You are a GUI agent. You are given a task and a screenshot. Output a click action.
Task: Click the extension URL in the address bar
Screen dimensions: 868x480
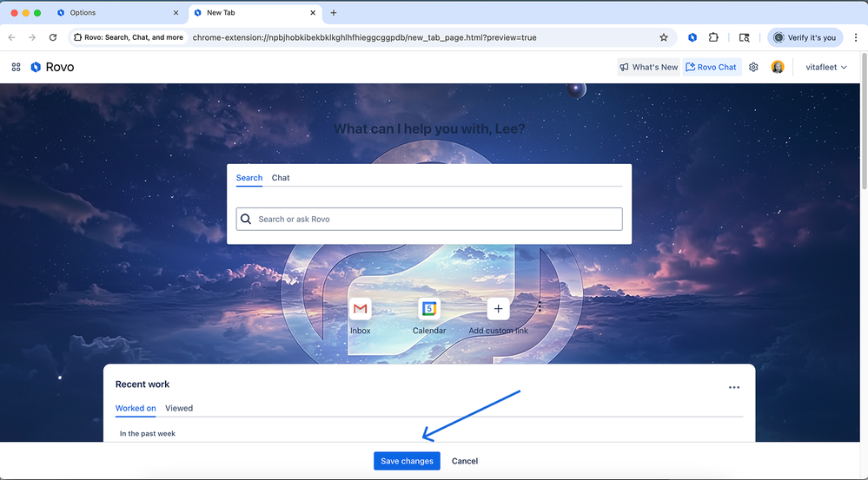tap(364, 37)
